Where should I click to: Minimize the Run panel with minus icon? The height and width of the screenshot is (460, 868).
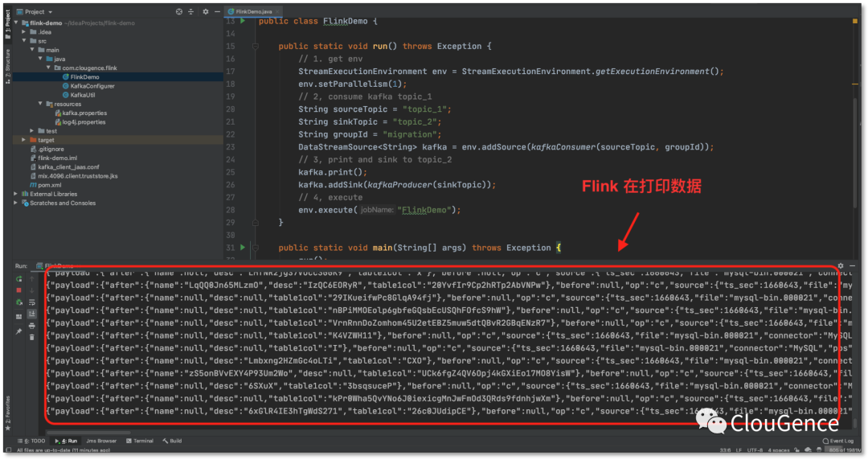852,266
